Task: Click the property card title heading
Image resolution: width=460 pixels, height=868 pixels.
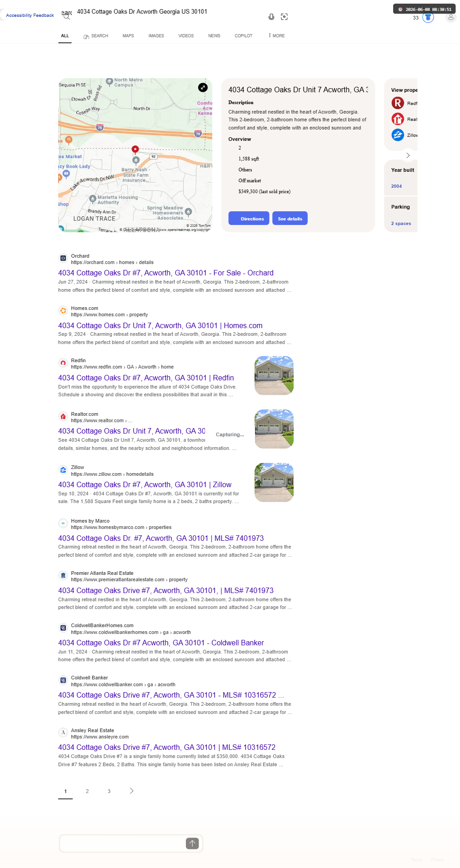Action: [298, 90]
